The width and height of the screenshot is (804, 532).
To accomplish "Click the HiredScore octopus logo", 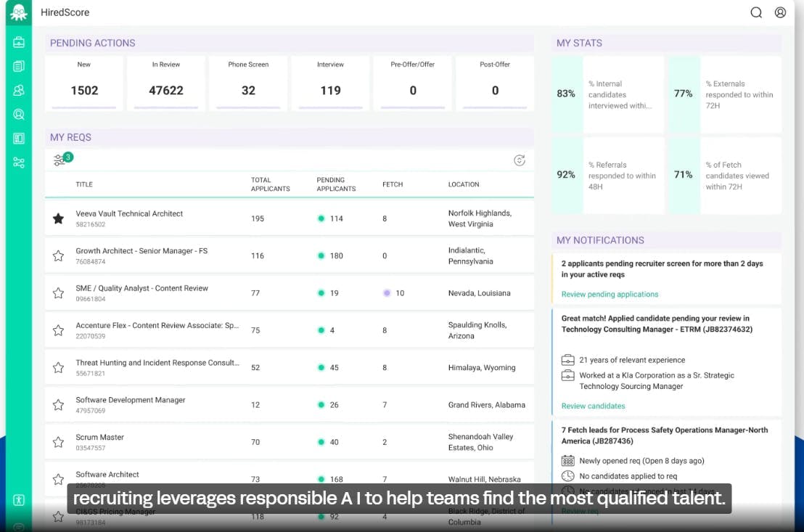I will 18,12.
